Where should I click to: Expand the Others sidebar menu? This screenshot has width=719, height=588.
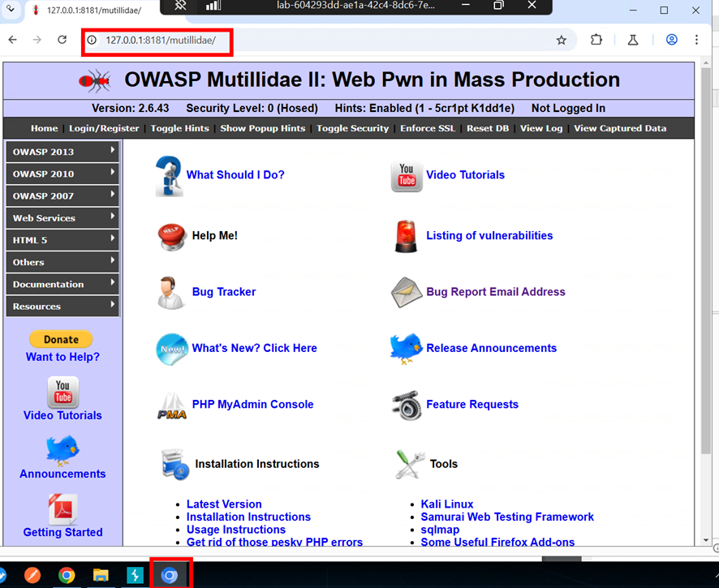pos(62,262)
